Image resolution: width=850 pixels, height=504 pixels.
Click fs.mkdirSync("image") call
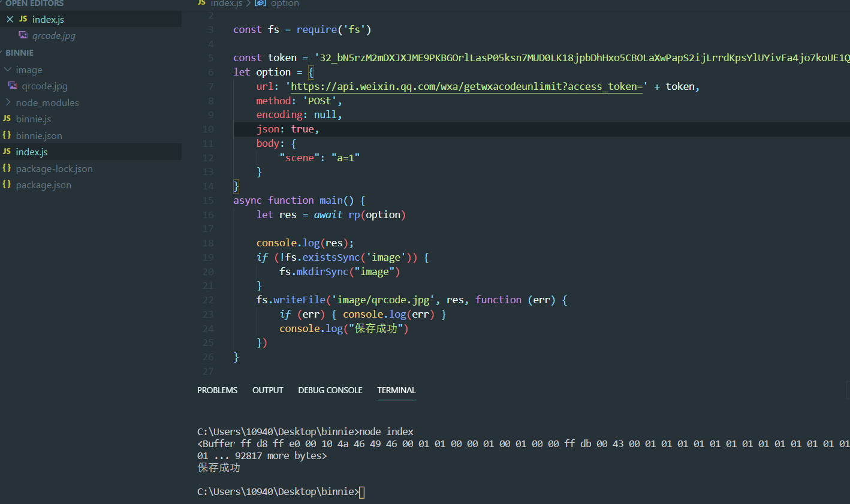[x=340, y=271]
